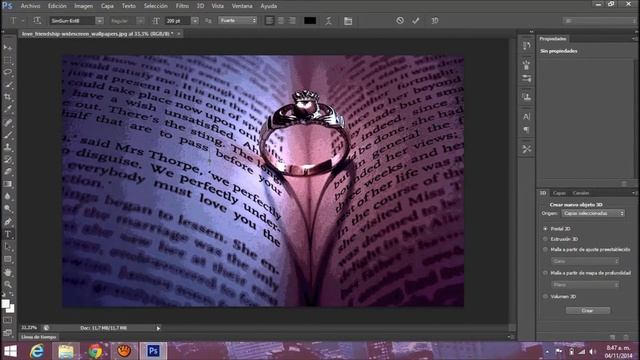Align text right
This screenshot has height=360, width=640.
pos(292,20)
